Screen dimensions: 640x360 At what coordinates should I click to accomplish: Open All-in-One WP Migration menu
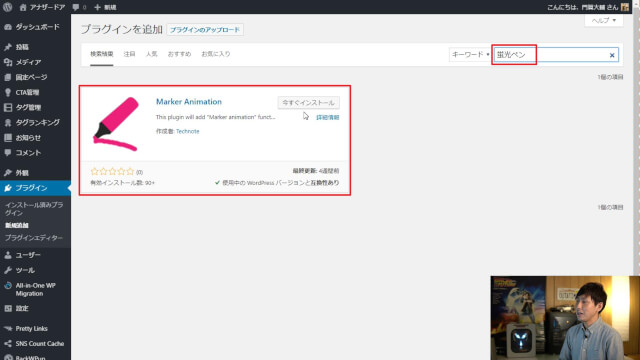tap(35, 289)
